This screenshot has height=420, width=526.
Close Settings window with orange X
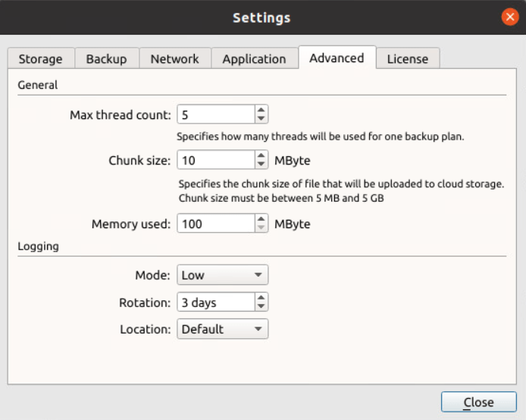click(x=510, y=17)
